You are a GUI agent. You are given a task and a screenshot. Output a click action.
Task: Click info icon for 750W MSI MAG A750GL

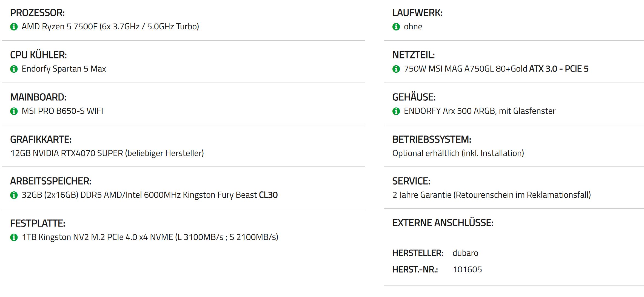click(x=396, y=69)
